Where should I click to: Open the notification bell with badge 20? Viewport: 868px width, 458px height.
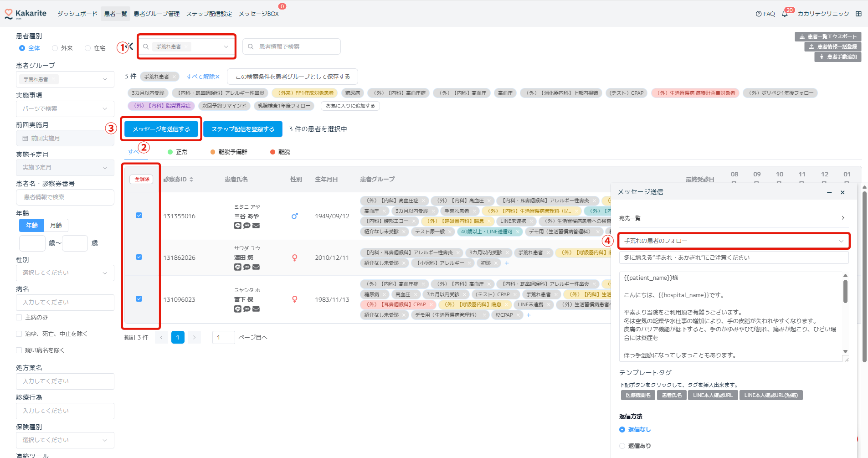pyautogui.click(x=785, y=14)
